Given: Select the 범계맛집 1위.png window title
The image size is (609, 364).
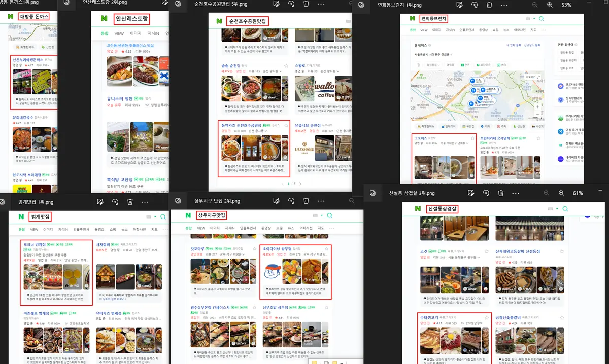Looking at the screenshot, I should coord(36,202).
